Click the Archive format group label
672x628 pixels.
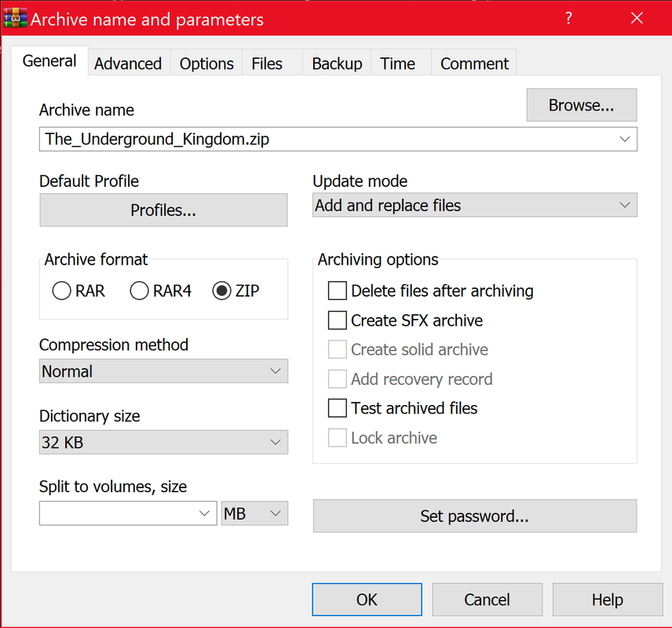(x=96, y=260)
